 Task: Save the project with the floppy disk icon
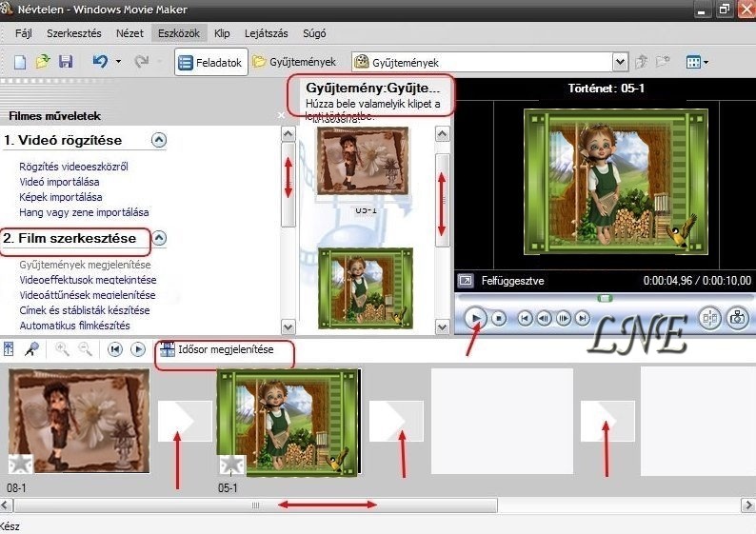66,61
